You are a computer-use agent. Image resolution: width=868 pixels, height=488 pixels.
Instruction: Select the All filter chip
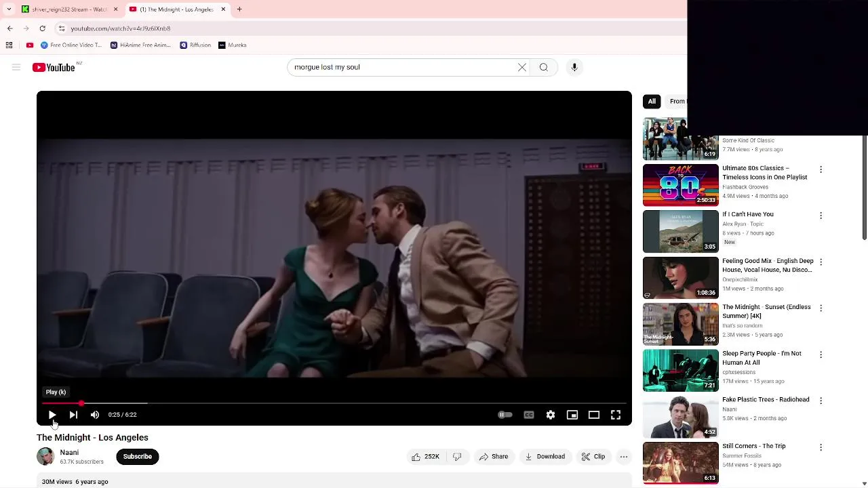[652, 102]
